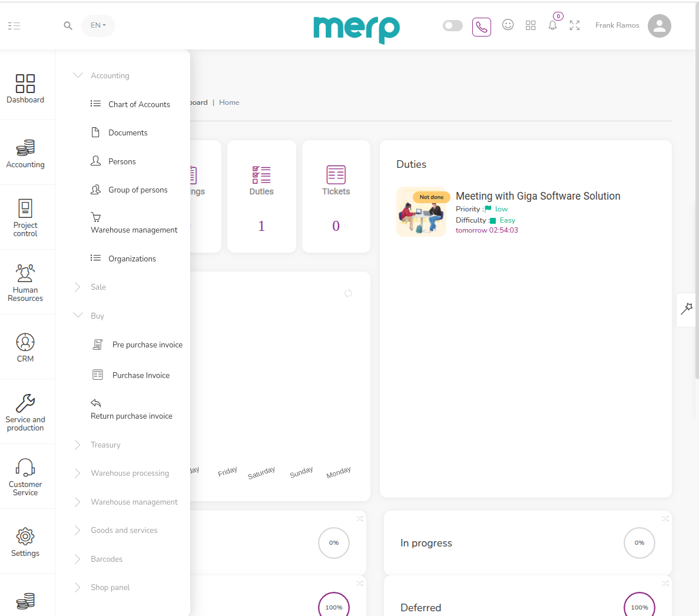The height and width of the screenshot is (616, 699).
Task: Click the search magnifier icon
Action: coord(68,26)
